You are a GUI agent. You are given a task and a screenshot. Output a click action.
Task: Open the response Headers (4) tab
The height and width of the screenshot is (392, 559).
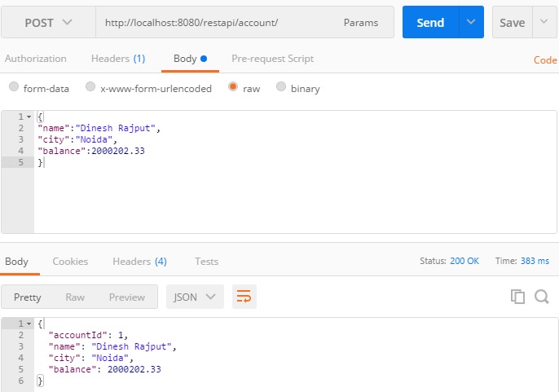click(140, 262)
